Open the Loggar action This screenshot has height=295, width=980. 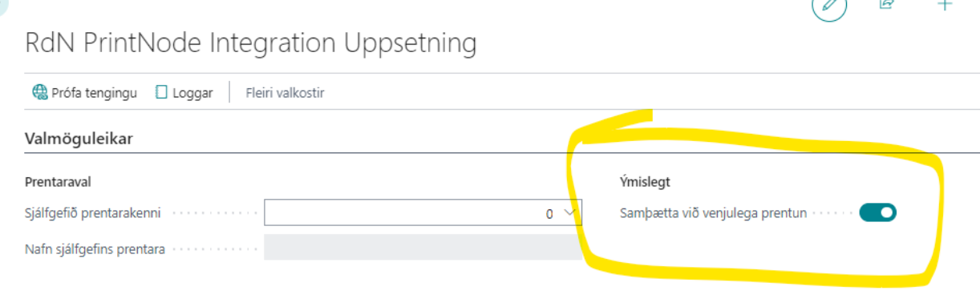[x=184, y=93]
